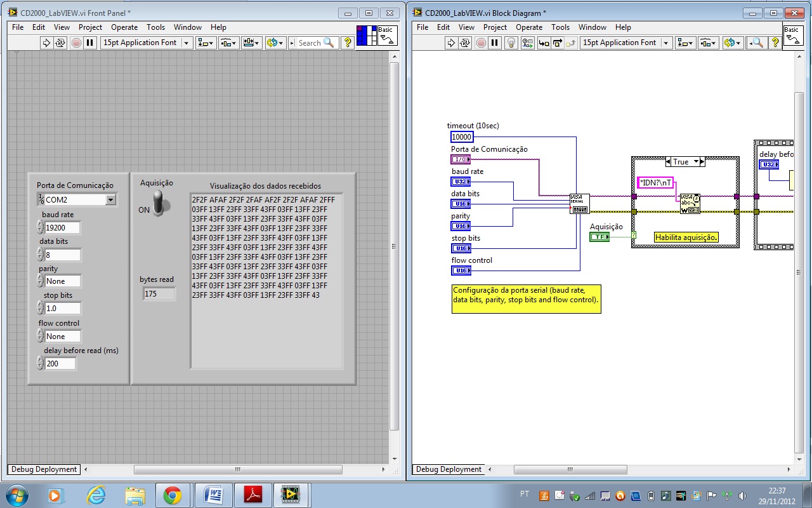Open Align Objects menu in Block Diagram
The height and width of the screenshot is (508, 812).
pyautogui.click(x=686, y=43)
